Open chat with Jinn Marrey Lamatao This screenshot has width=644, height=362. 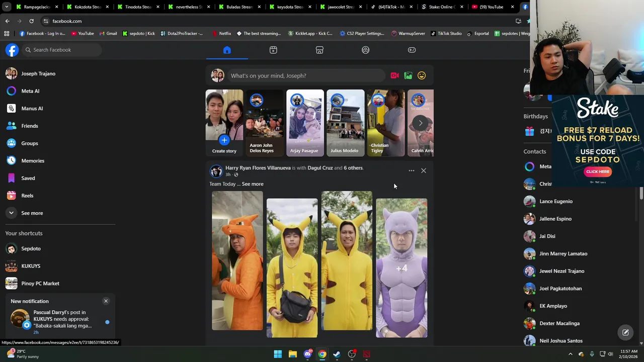click(563, 253)
